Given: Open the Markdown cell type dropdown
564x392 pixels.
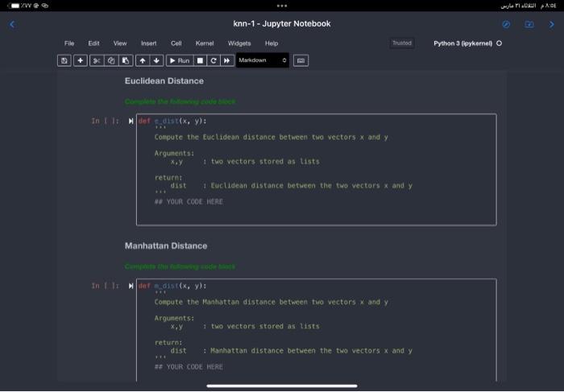Looking at the screenshot, I should click(x=263, y=60).
